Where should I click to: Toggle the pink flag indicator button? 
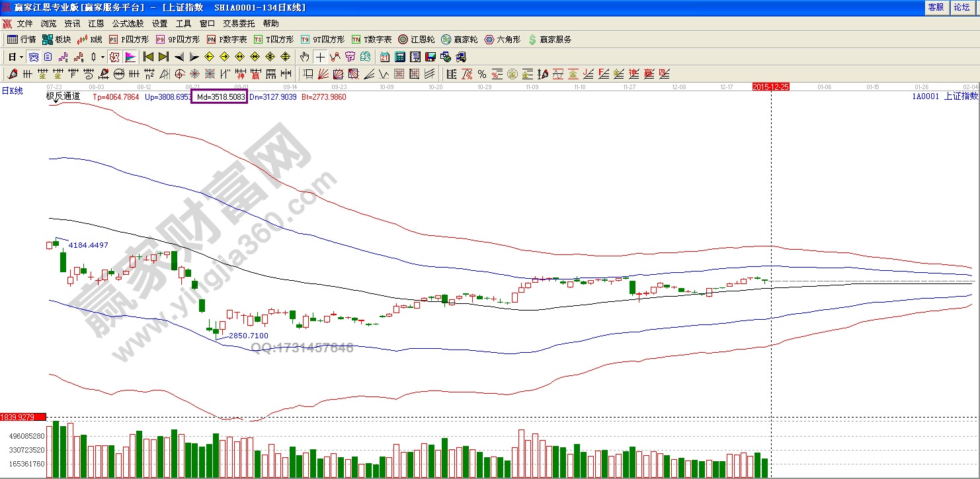tap(130, 57)
